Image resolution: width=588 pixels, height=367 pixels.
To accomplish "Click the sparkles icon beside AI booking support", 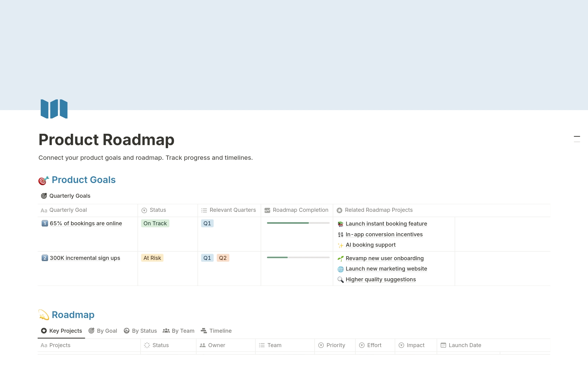I will (340, 245).
